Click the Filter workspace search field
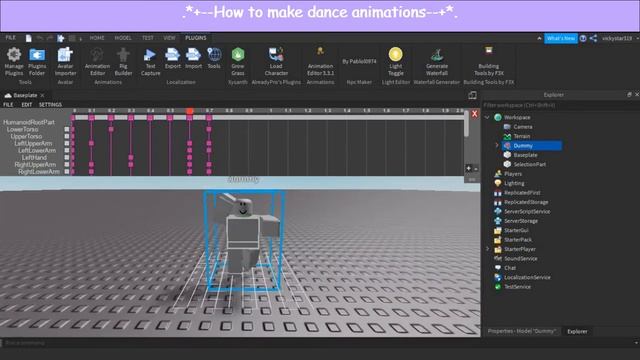Viewport: 640px width, 360px height. coord(559,105)
